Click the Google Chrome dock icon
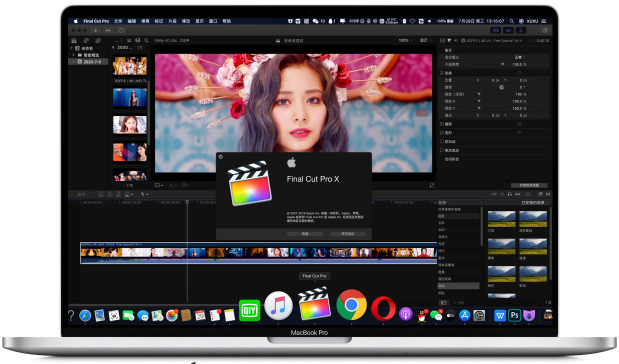The image size is (619, 364). point(351,304)
